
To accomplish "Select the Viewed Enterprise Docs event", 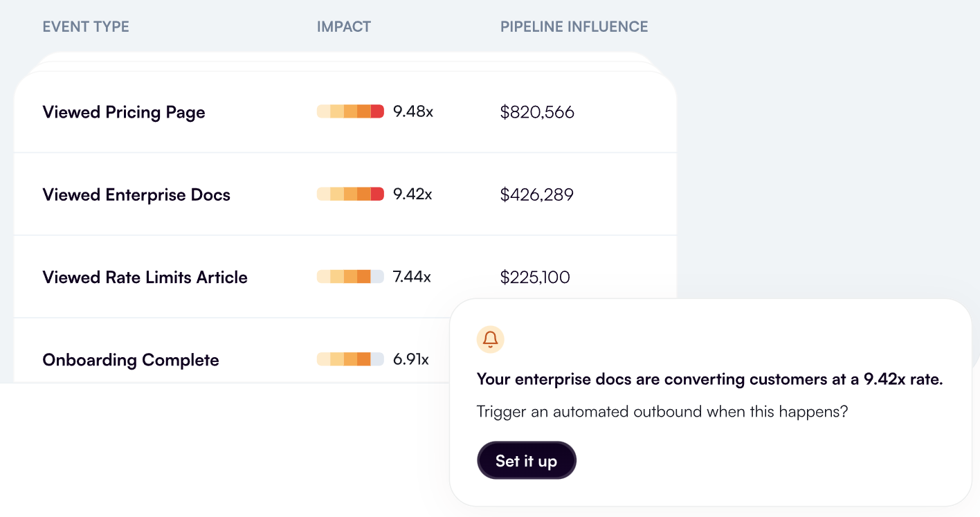I will (x=136, y=194).
